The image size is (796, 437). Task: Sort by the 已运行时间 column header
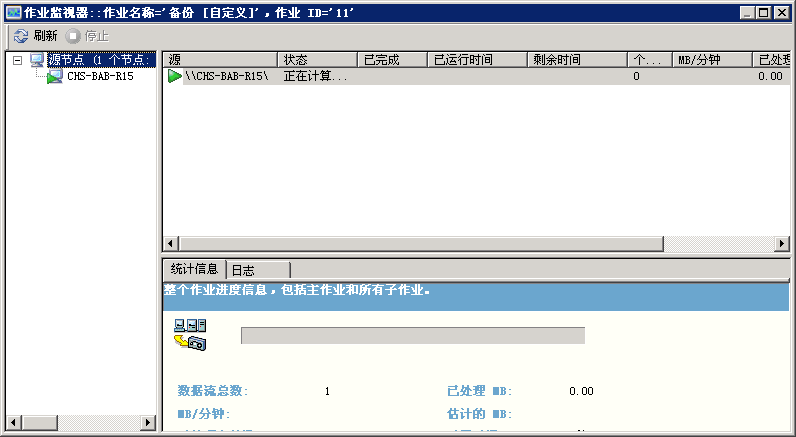tap(478, 60)
